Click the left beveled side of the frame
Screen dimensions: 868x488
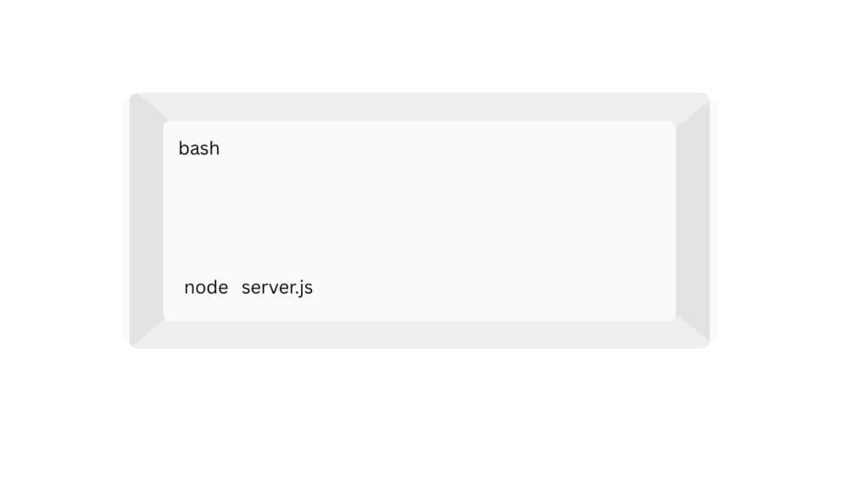click(146, 220)
